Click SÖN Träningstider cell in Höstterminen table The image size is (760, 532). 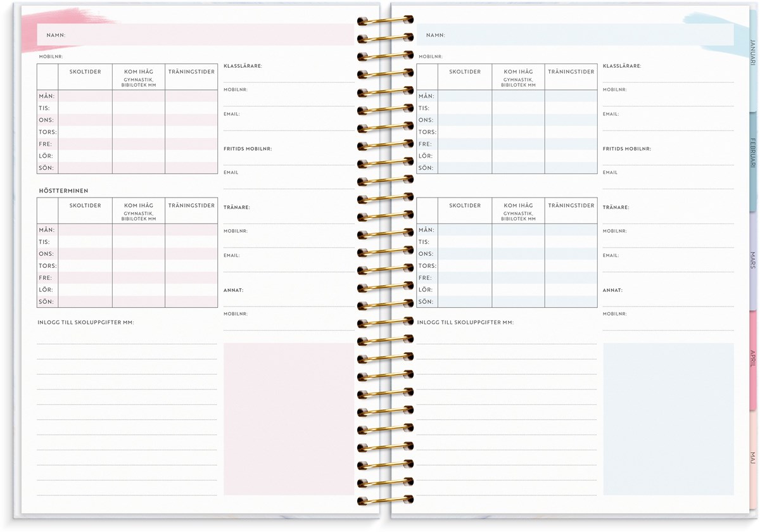(191, 302)
